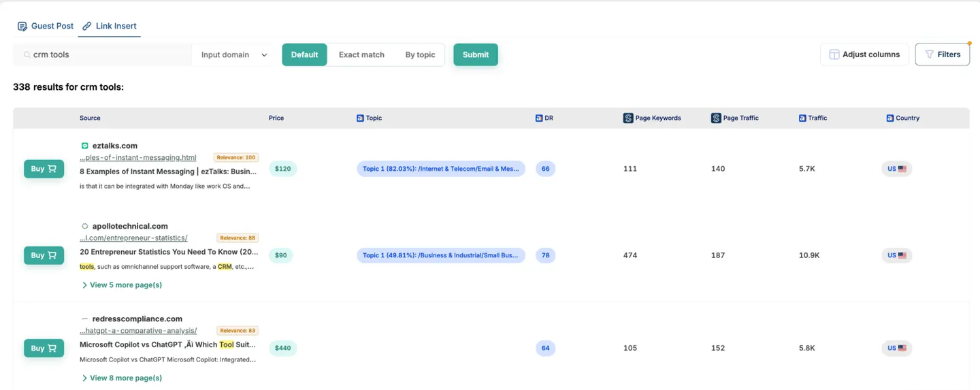This screenshot has height=390, width=980.
Task: Click the $440 price tag
Action: point(282,348)
